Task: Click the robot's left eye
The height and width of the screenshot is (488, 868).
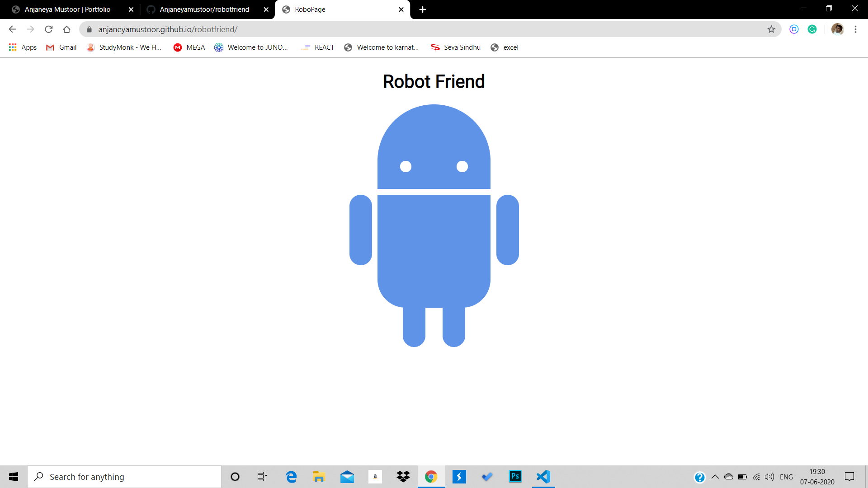Action: (x=406, y=167)
